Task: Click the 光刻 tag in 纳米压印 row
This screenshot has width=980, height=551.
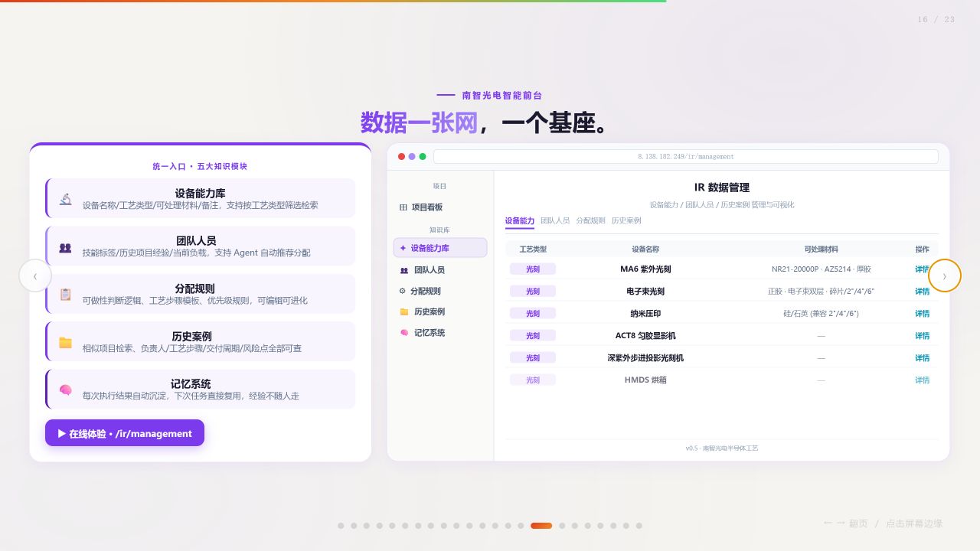Action: pyautogui.click(x=533, y=314)
